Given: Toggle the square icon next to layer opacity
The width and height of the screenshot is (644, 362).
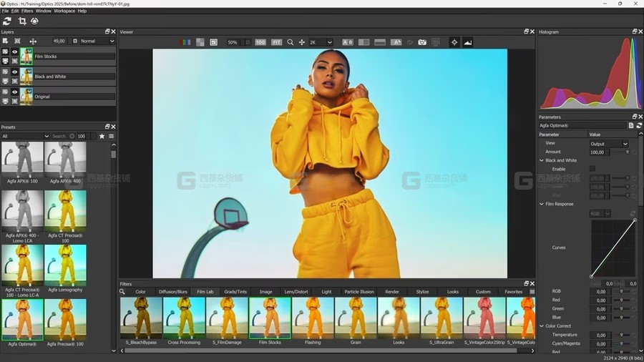Looking at the screenshot, I should click(x=74, y=41).
